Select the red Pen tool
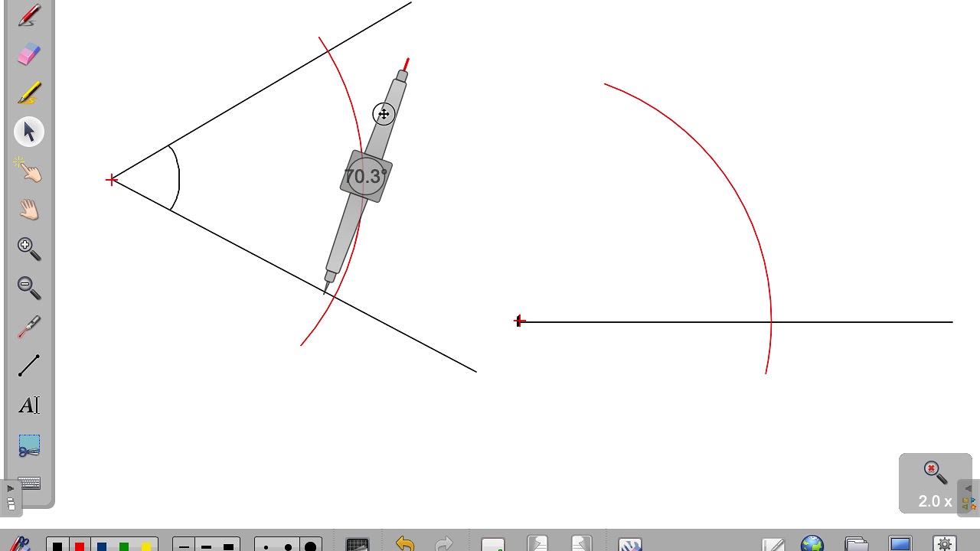The width and height of the screenshot is (980, 551). pyautogui.click(x=29, y=15)
